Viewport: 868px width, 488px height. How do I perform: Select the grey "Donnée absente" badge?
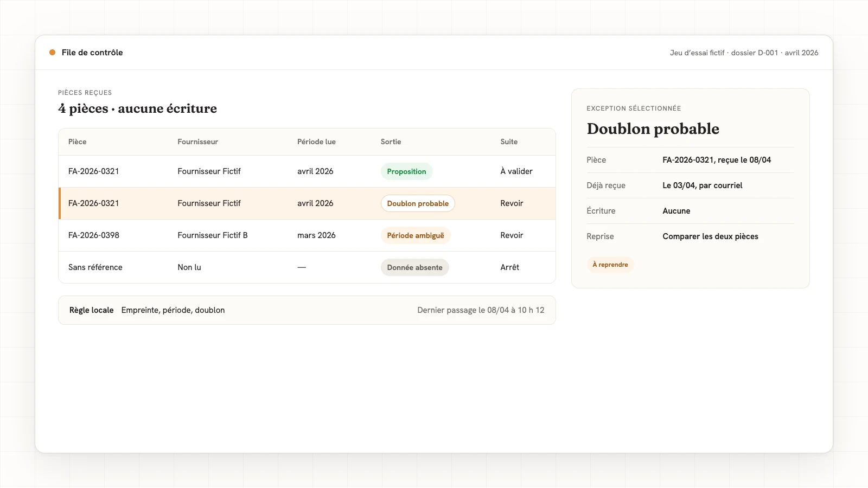(x=414, y=267)
